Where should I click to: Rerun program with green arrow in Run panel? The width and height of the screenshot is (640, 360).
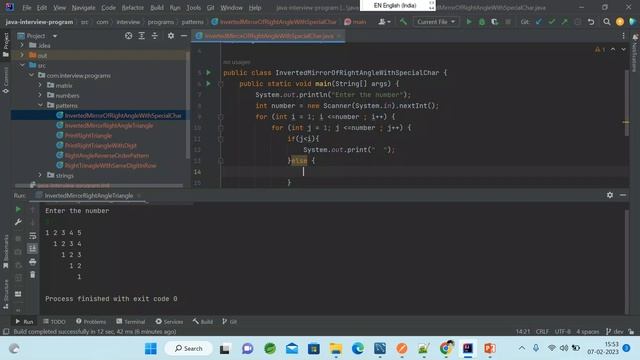pos(18,209)
